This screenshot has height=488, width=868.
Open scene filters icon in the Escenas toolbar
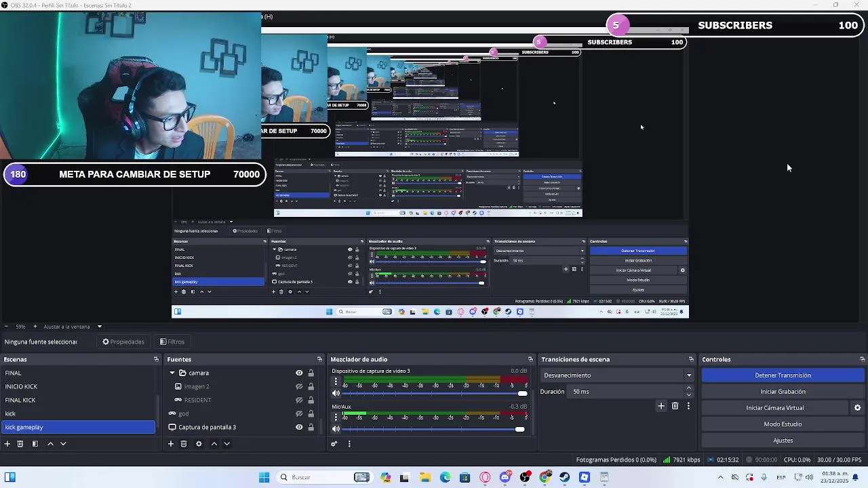point(35,444)
